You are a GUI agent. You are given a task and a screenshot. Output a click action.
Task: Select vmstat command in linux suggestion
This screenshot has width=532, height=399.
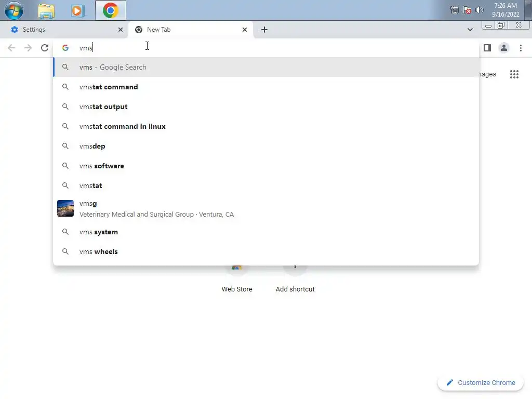tap(266, 126)
